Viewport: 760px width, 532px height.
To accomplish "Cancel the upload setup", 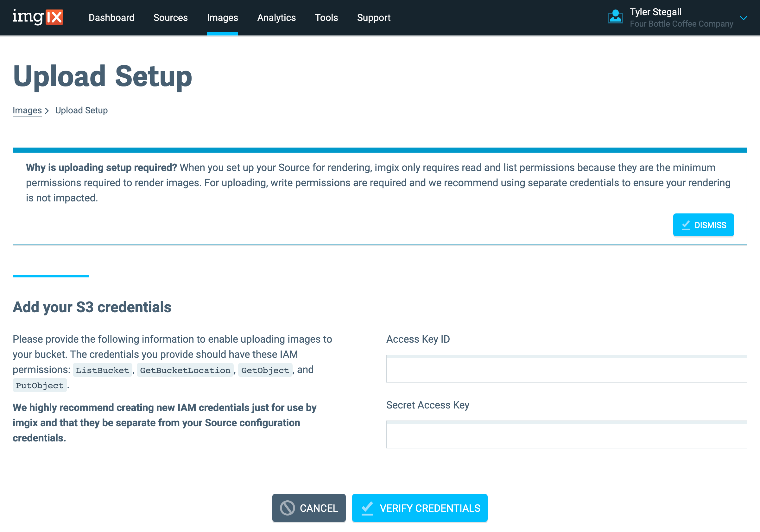I will (309, 508).
